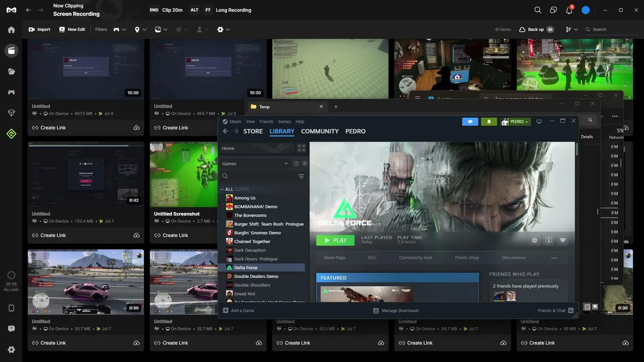Go back using Medal's back arrow
644x362 pixels.
29,10
